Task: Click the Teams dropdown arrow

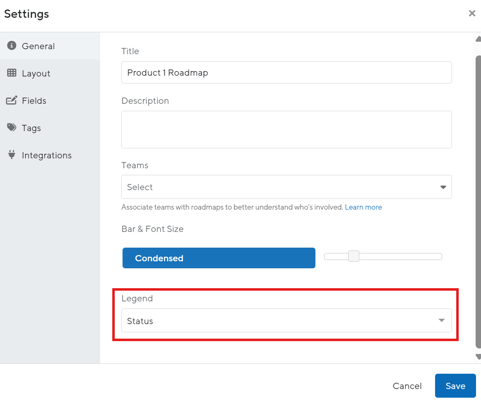Action: point(443,187)
